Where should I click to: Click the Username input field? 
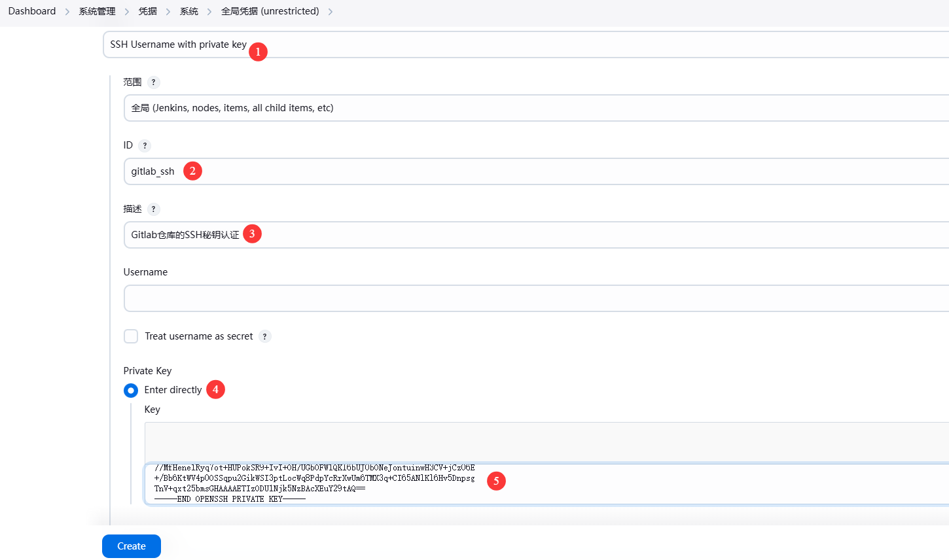click(524, 298)
